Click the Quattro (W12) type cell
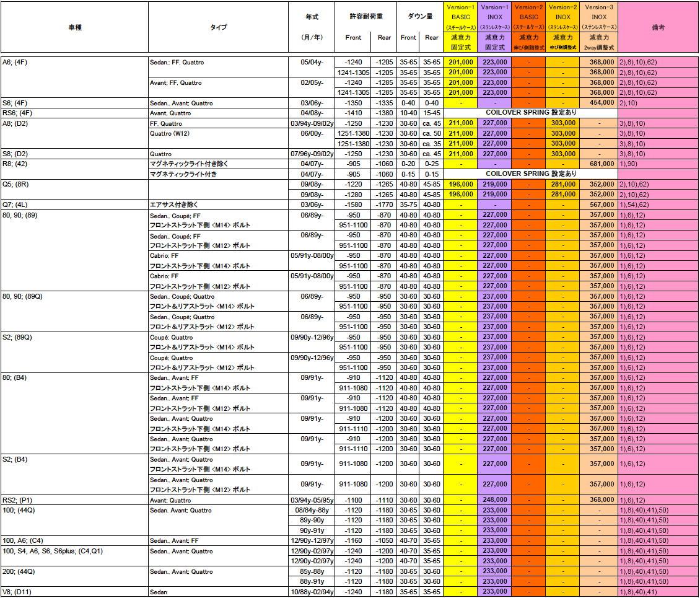This screenshot has height=598, width=700. (x=218, y=138)
